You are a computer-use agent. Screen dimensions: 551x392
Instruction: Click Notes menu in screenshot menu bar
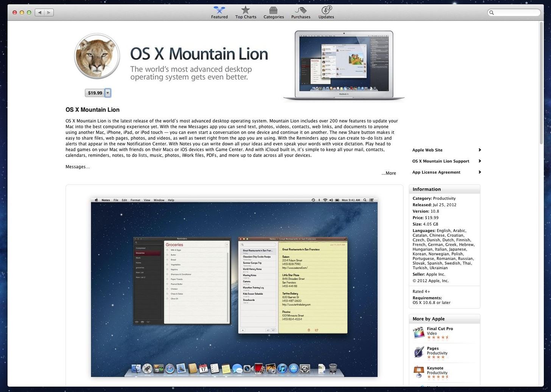tap(106, 200)
